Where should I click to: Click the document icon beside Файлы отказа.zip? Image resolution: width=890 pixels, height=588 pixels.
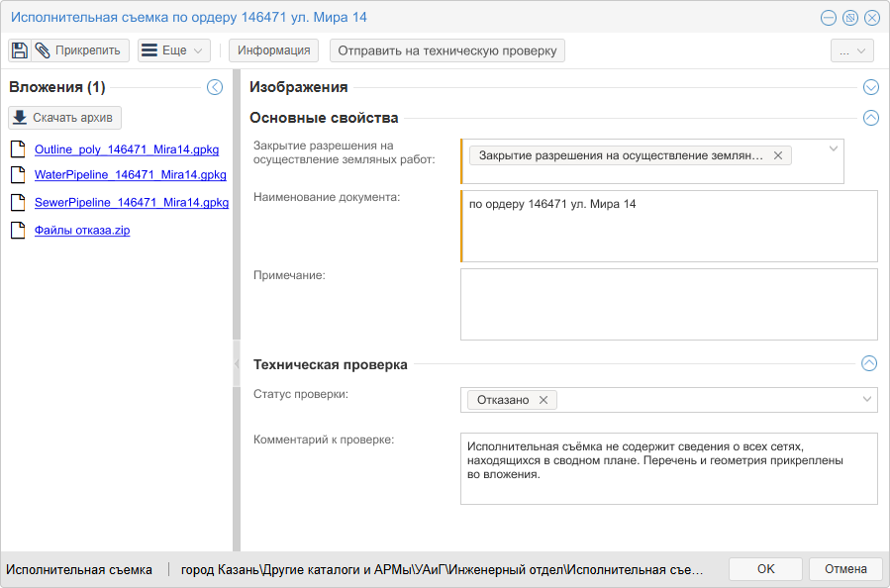tap(17, 231)
